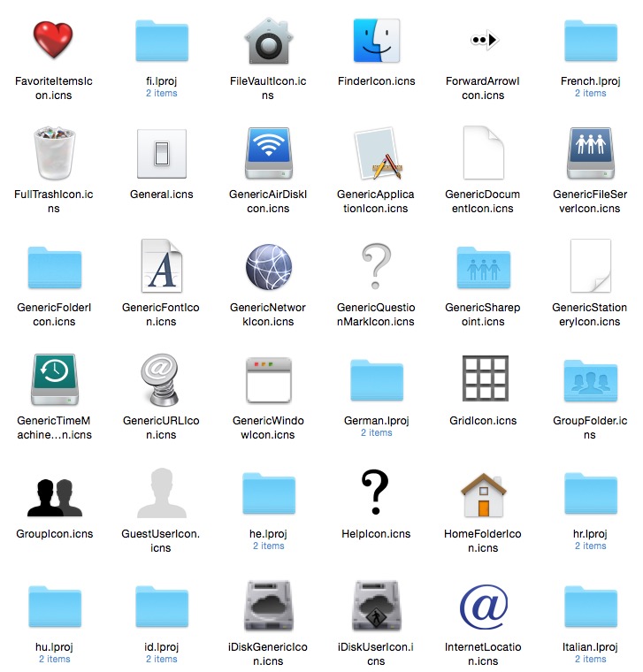The image size is (643, 672).
Task: Click the FinderIcon.icns face icon
Action: click(377, 41)
